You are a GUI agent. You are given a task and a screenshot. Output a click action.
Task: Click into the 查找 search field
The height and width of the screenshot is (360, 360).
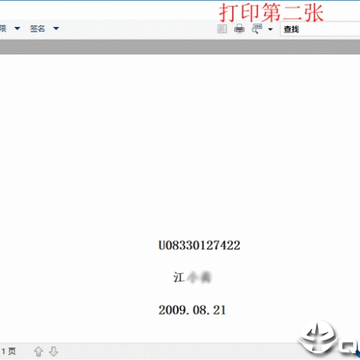(x=320, y=29)
